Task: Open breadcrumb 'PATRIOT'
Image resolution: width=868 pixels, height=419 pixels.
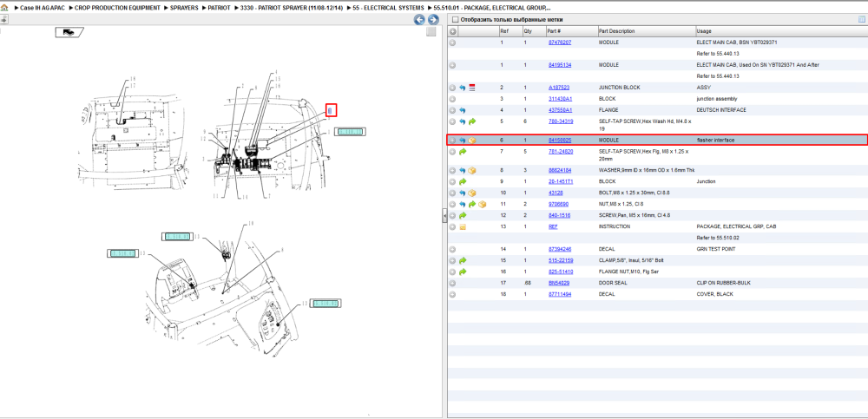Action: 219,8
